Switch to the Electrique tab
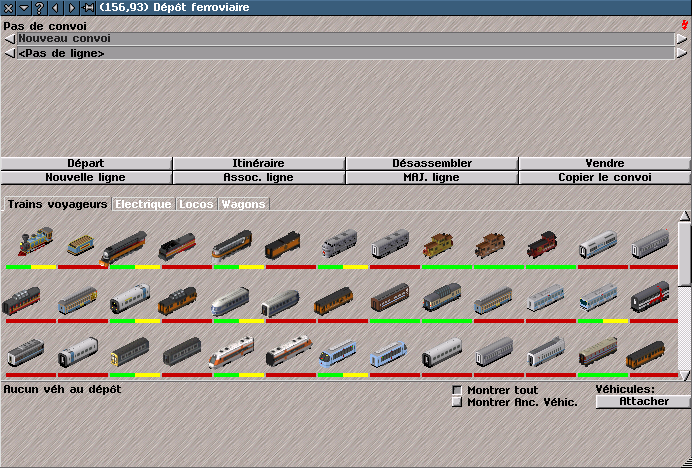 [143, 204]
